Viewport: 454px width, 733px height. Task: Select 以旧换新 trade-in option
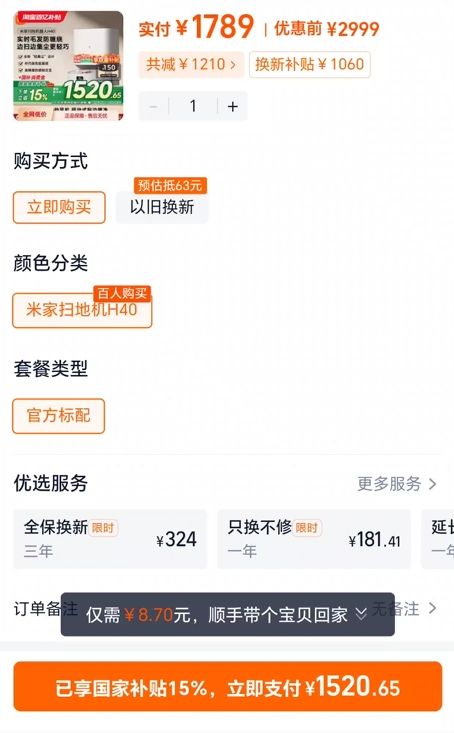(x=162, y=207)
